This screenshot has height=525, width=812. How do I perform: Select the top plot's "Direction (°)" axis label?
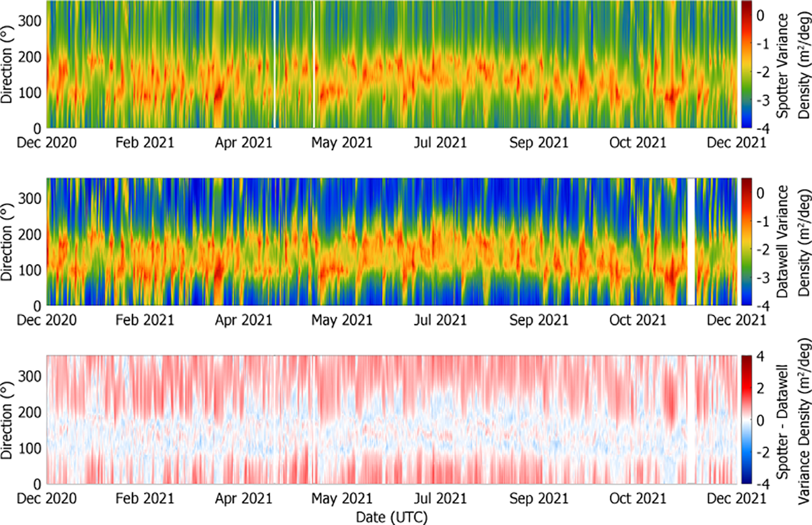[x=7, y=64]
